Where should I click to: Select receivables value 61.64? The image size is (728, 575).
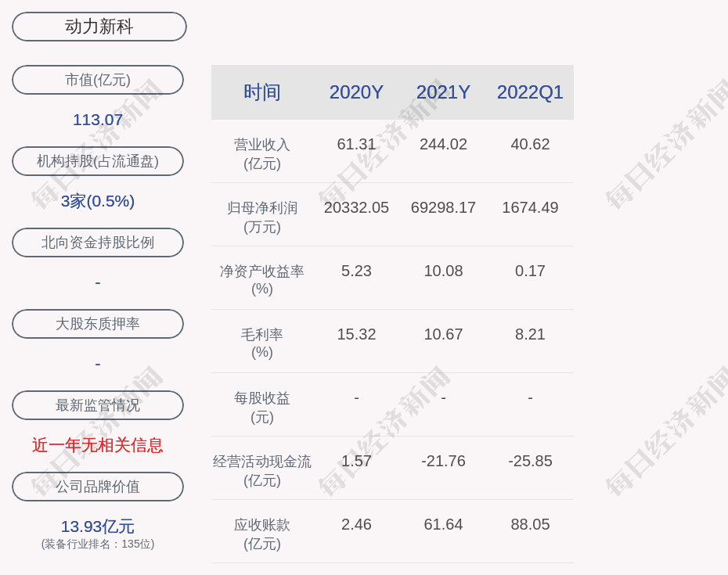pyautogui.click(x=443, y=524)
